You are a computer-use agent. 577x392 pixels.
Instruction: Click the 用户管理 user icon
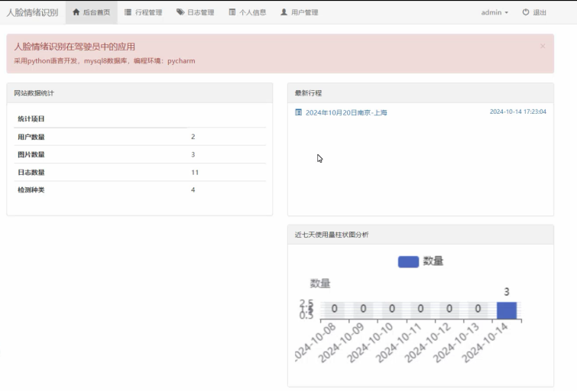(284, 12)
